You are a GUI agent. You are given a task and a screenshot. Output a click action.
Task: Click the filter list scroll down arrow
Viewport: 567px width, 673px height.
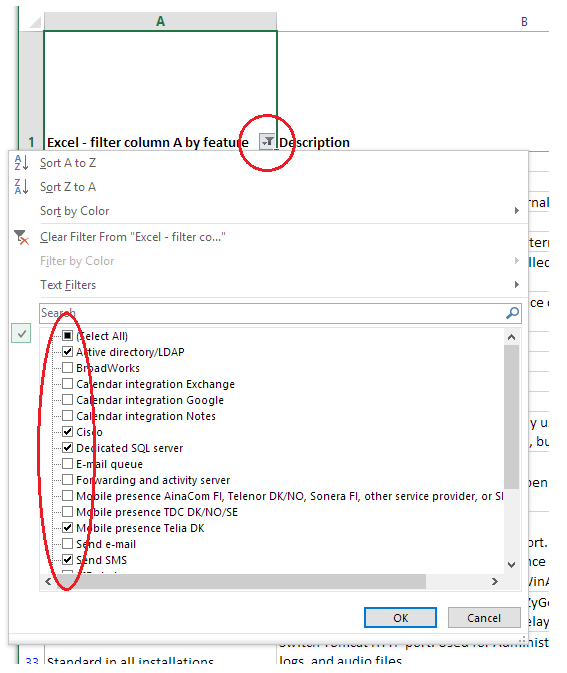(x=511, y=564)
